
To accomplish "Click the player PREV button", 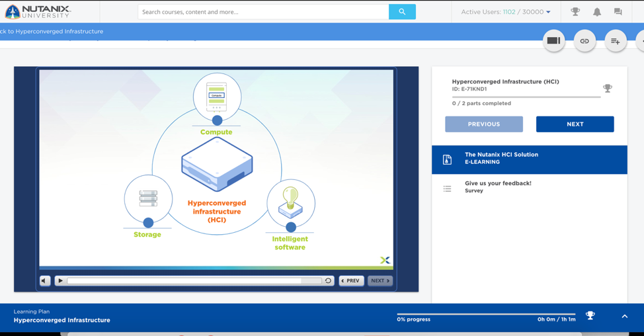I will (351, 280).
